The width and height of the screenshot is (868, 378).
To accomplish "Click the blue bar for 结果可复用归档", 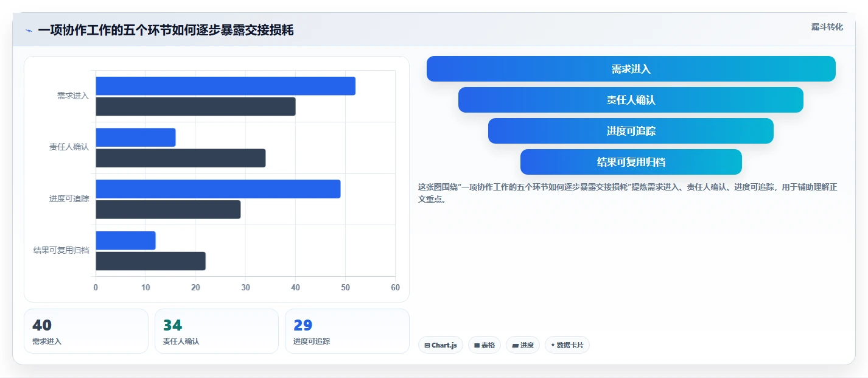I will (126, 240).
